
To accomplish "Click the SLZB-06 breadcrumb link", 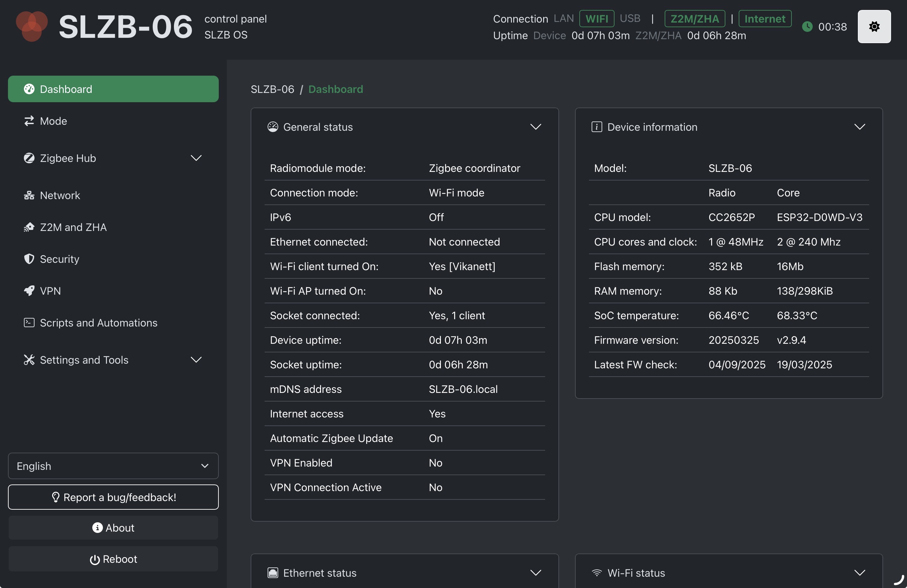I will 272,89.
